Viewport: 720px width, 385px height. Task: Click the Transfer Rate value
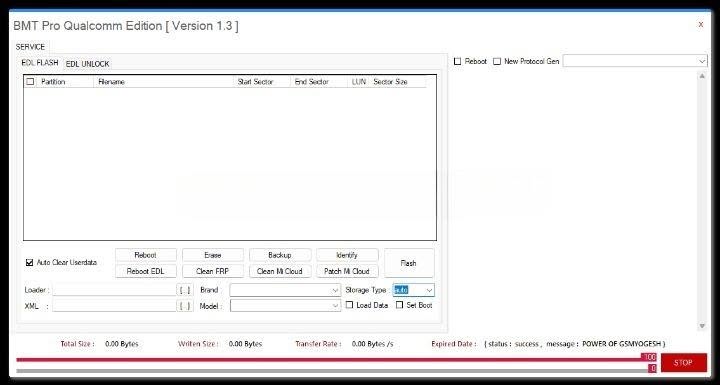[372, 344]
